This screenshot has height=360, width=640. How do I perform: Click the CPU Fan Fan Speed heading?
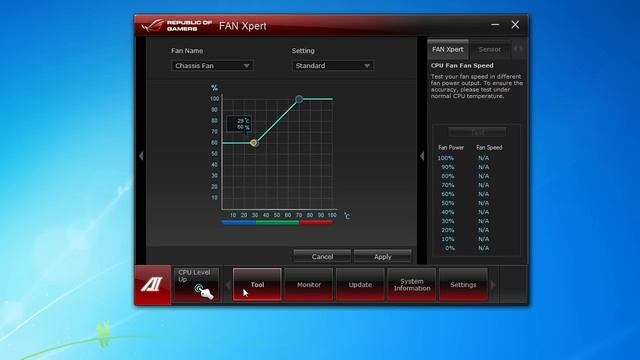pos(462,65)
